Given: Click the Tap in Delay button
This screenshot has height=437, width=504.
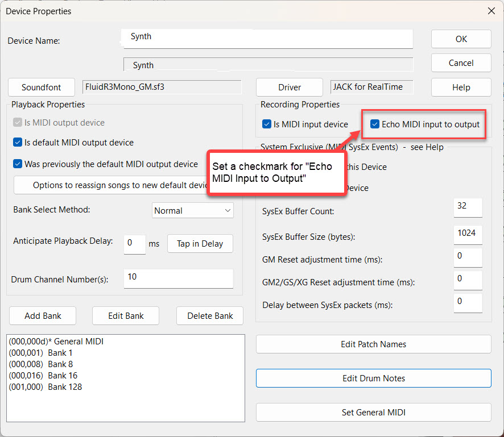Looking at the screenshot, I should (x=200, y=244).
